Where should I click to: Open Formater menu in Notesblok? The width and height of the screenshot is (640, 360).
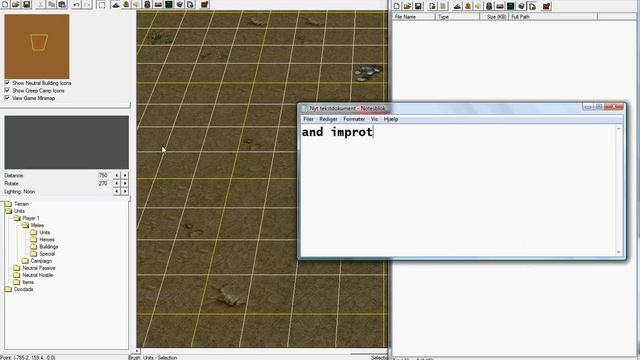click(x=354, y=119)
